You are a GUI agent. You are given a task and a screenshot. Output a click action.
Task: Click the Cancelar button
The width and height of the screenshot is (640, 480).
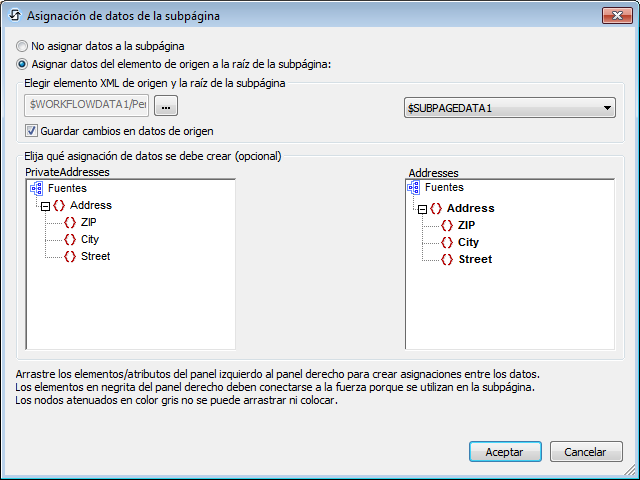point(586,452)
